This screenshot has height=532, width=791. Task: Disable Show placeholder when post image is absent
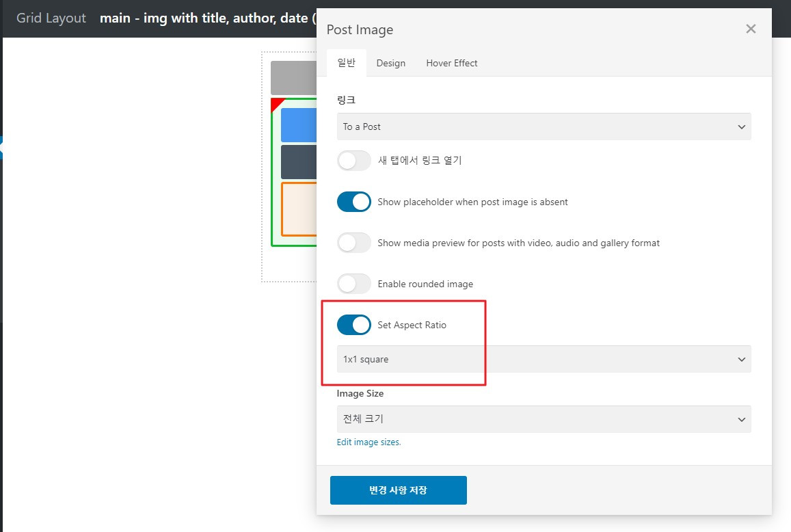click(353, 202)
